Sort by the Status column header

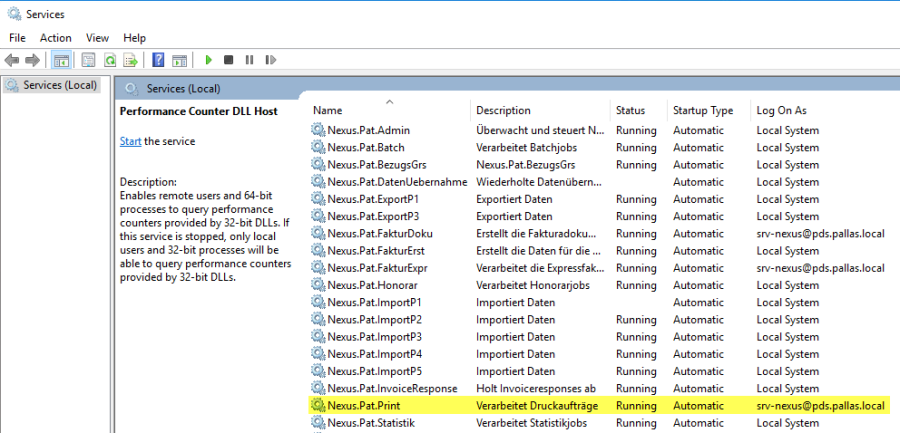pyautogui.click(x=630, y=110)
